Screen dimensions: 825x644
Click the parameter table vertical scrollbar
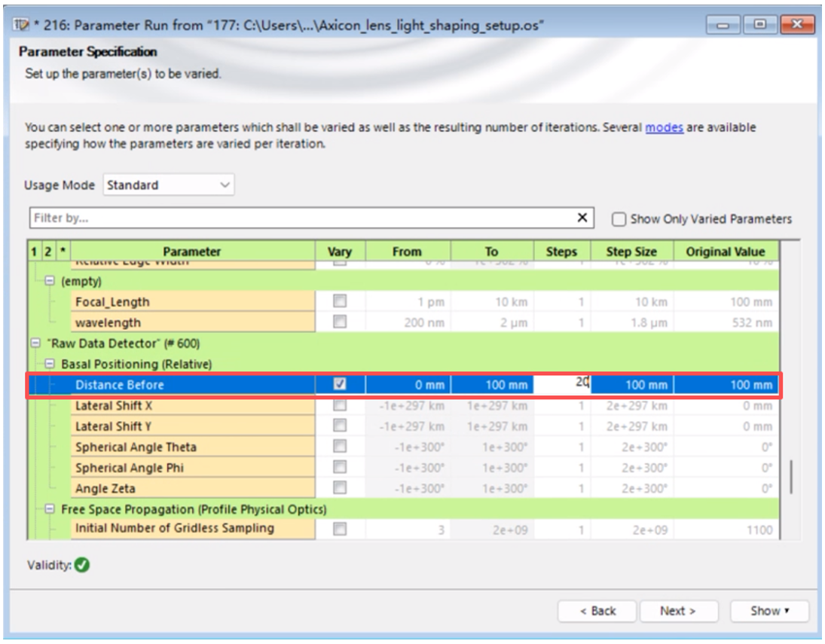point(790,475)
